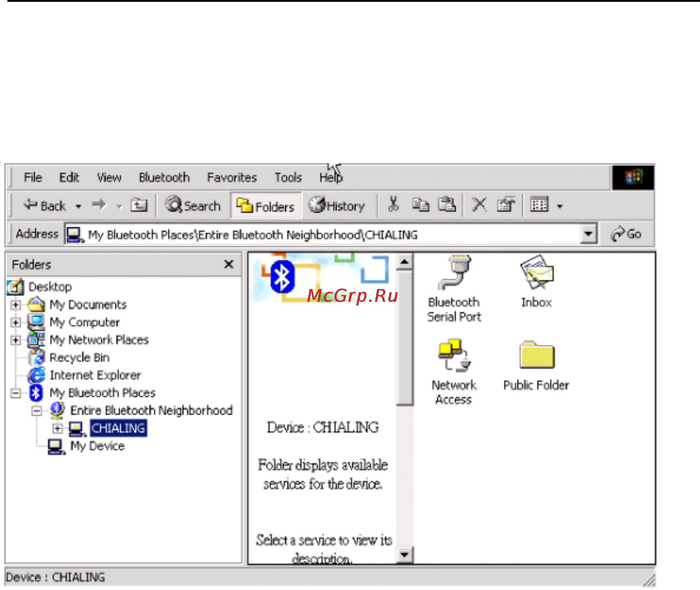Screen dimensions: 700x590
Task: Click the Internet Explorer icon
Action: point(36,375)
